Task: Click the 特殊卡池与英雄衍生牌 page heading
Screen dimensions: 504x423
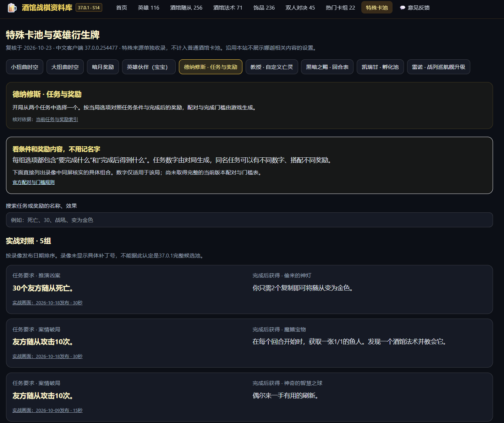Action: point(53,35)
